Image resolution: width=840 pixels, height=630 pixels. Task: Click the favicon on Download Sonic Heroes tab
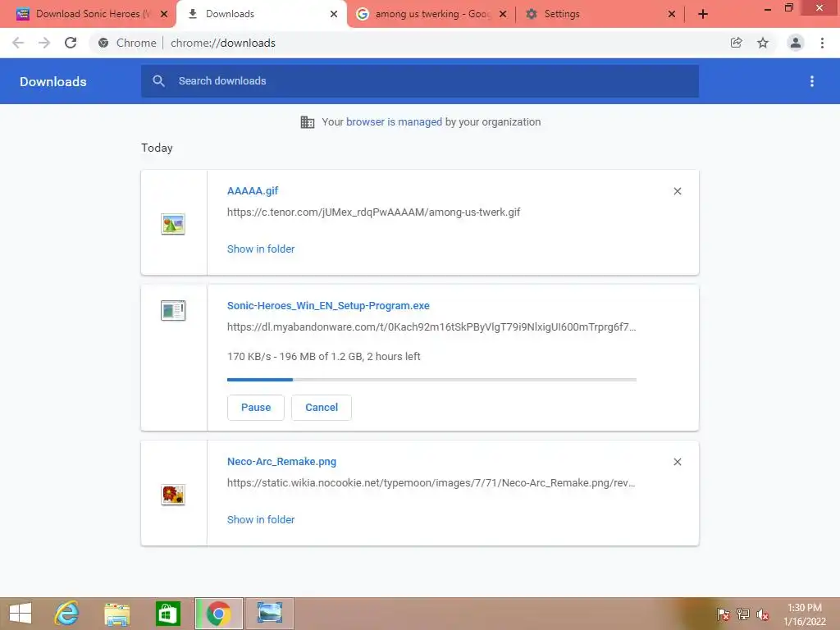pyautogui.click(x=22, y=14)
